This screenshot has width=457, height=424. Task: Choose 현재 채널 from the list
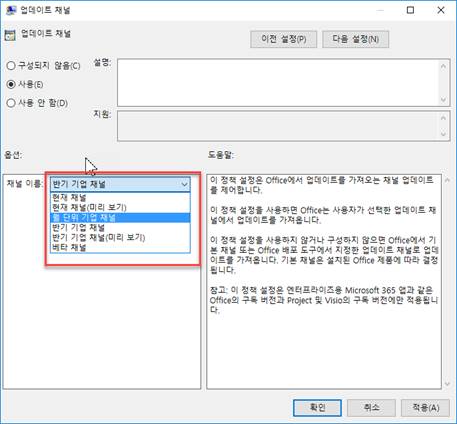pyautogui.click(x=120, y=197)
